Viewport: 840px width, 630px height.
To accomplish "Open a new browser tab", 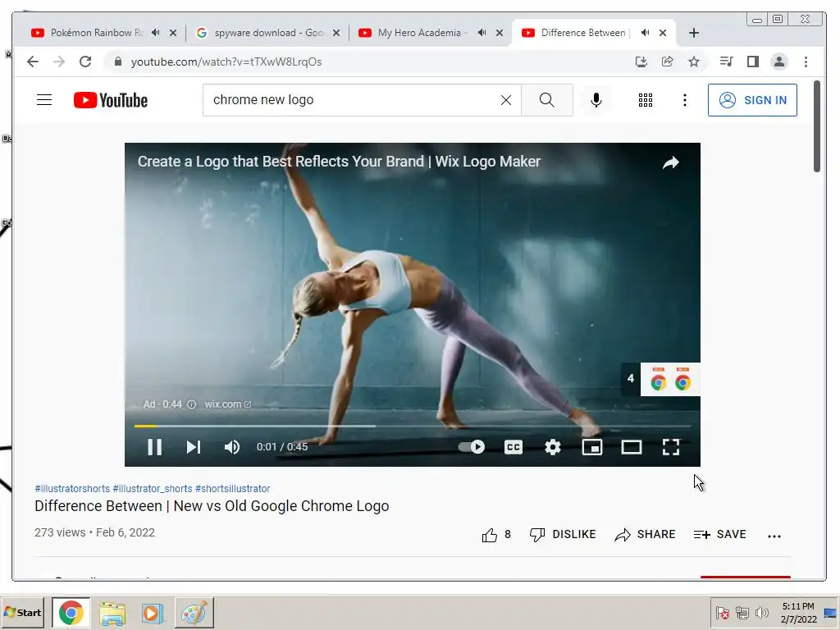I will click(x=694, y=33).
